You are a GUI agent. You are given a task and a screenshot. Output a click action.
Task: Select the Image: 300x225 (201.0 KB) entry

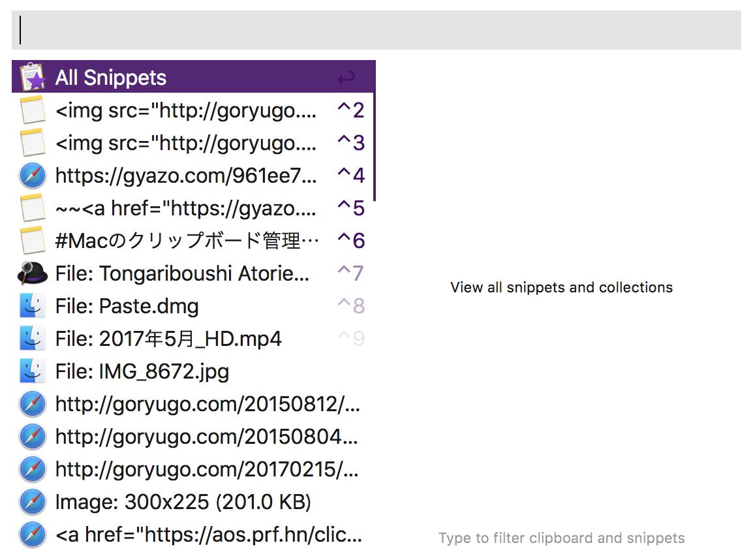tap(183, 502)
